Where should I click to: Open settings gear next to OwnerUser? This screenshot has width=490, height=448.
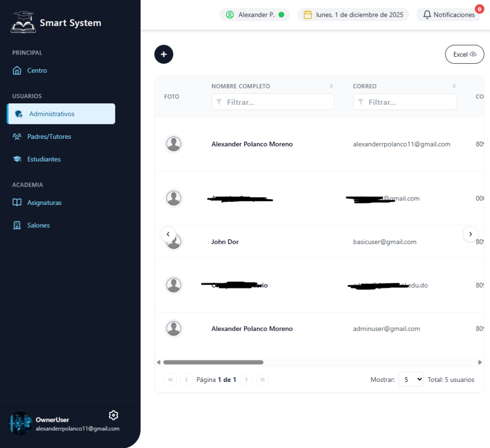pos(113,415)
